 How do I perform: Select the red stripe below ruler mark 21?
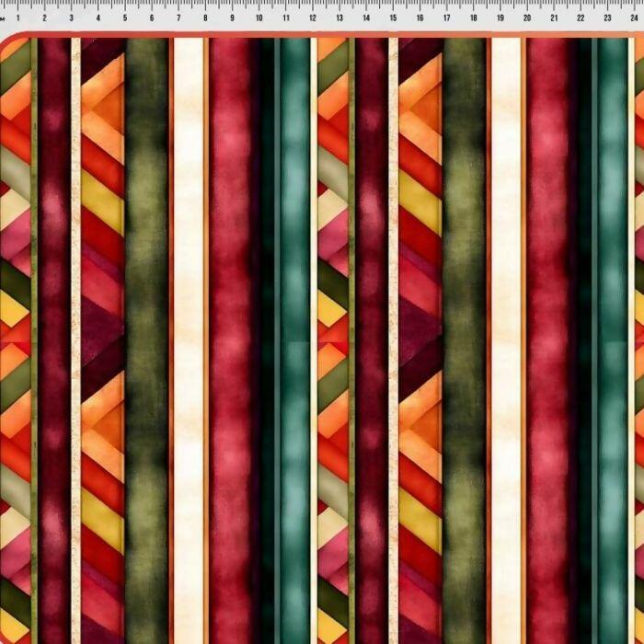[550, 322]
